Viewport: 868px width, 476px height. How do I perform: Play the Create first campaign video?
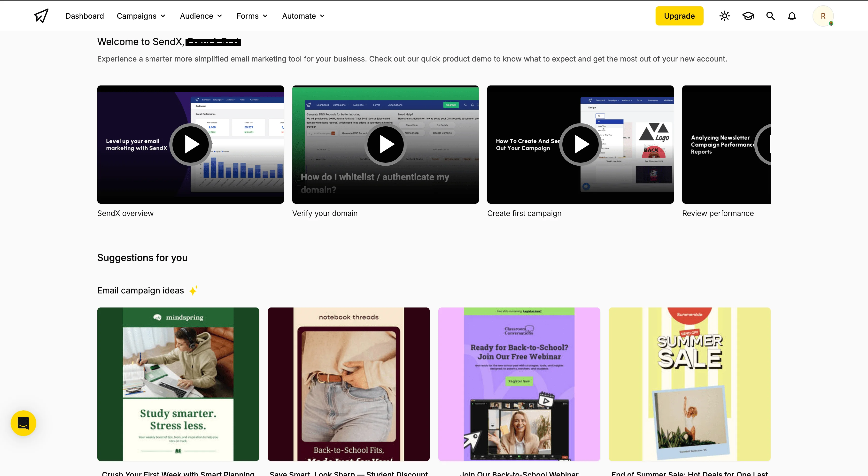pos(580,144)
